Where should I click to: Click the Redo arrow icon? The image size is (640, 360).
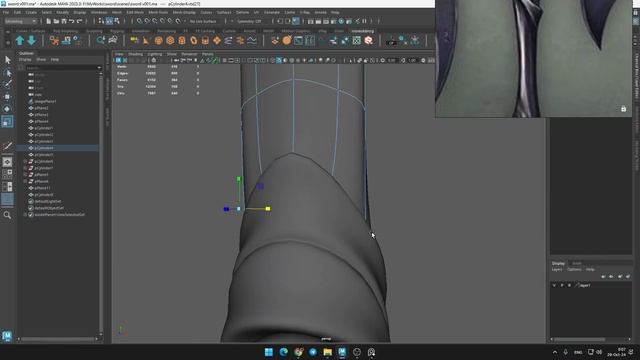point(80,21)
